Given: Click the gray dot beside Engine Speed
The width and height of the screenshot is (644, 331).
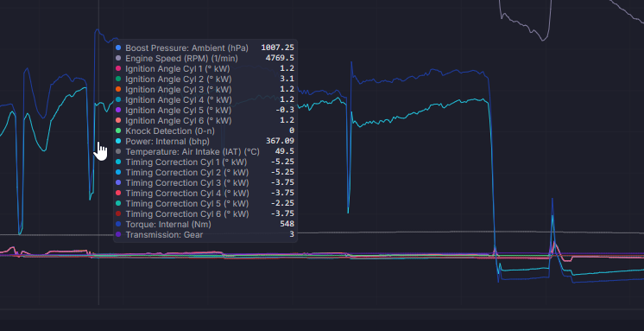Looking at the screenshot, I should (x=118, y=59).
